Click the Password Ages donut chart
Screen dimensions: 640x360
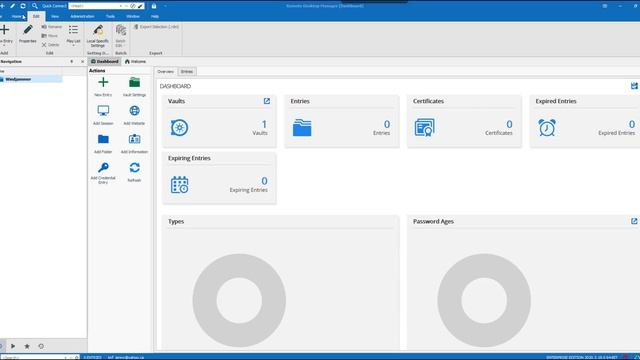(x=484, y=300)
